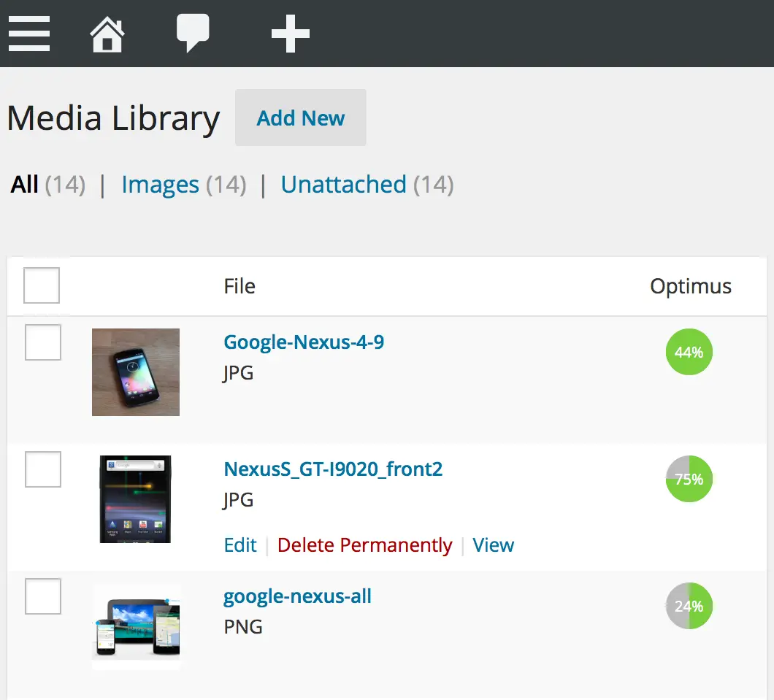
Task: Click the 44% Optimus optimization badge
Action: click(688, 352)
